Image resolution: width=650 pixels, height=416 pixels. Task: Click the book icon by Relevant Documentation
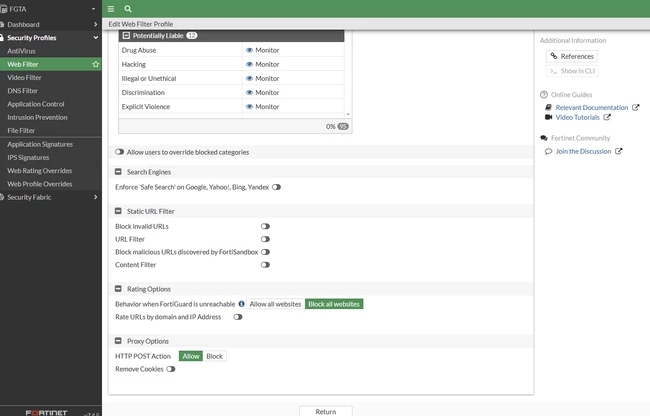point(548,107)
